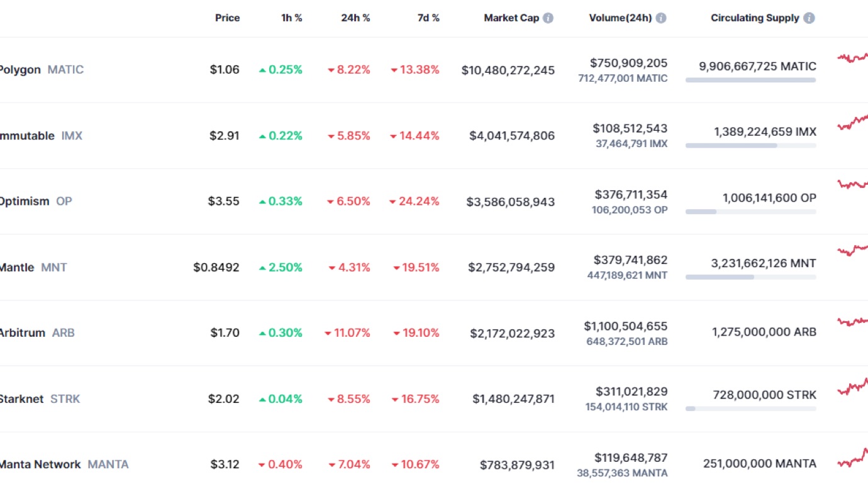Image resolution: width=868 pixels, height=487 pixels.
Task: Click the Volume(24h) info icon
Action: pos(661,18)
